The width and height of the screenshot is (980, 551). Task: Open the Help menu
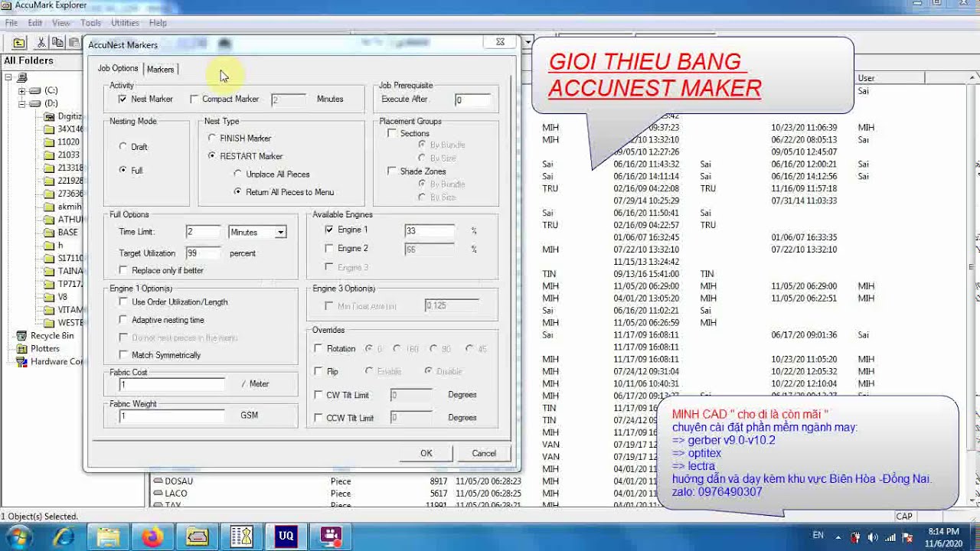tap(158, 23)
